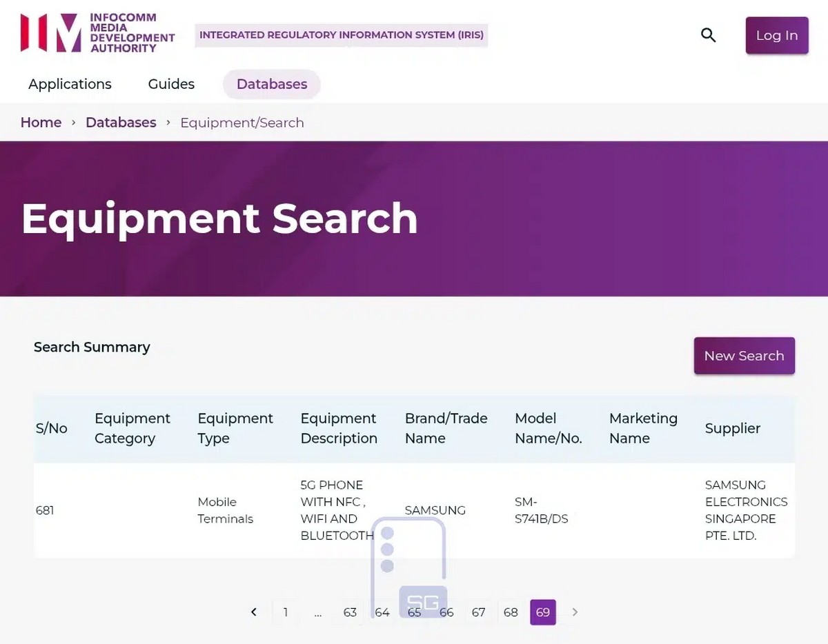Screen dimensions: 828x644
Task: Select Samsung Electronics Singapore supplier cell
Action: tap(747, 510)
